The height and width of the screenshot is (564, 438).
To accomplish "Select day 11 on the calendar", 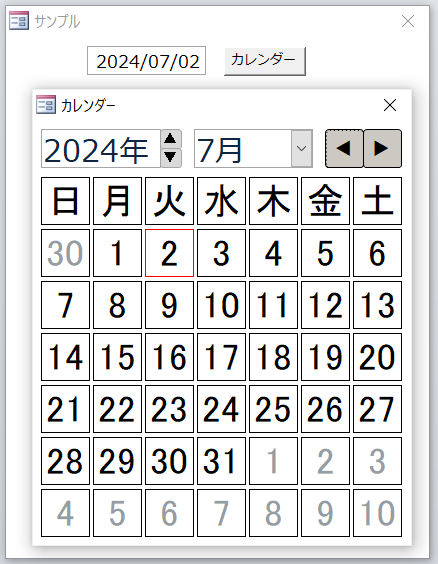I will (273, 305).
